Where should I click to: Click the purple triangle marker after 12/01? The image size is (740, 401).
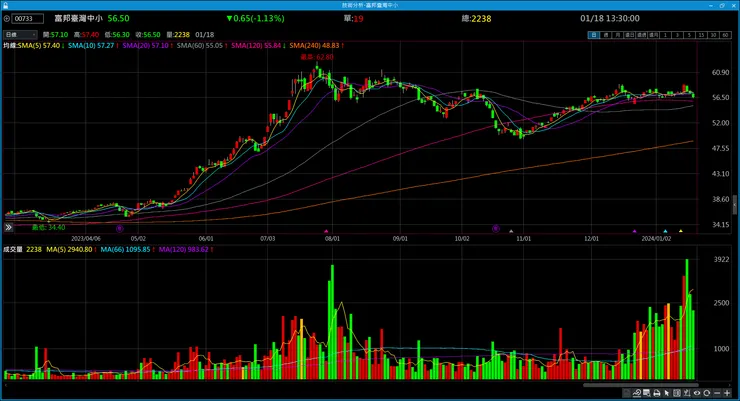[x=634, y=231]
